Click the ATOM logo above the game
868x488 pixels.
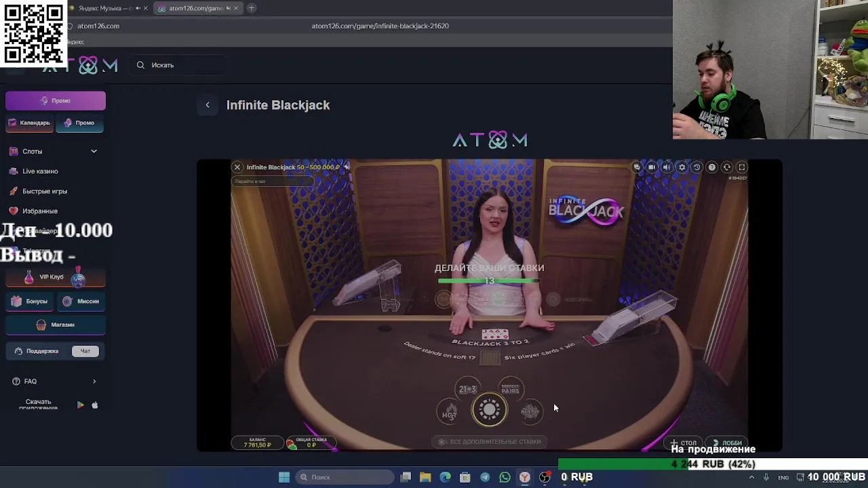point(490,140)
